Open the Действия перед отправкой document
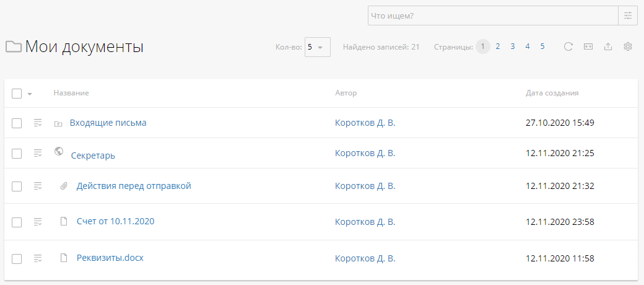The width and height of the screenshot is (644, 285). (134, 186)
